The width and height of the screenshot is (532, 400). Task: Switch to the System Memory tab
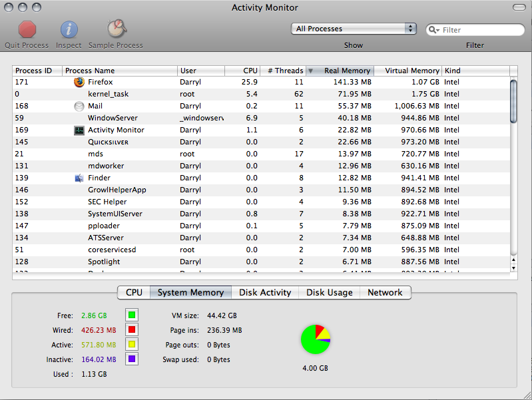click(190, 292)
